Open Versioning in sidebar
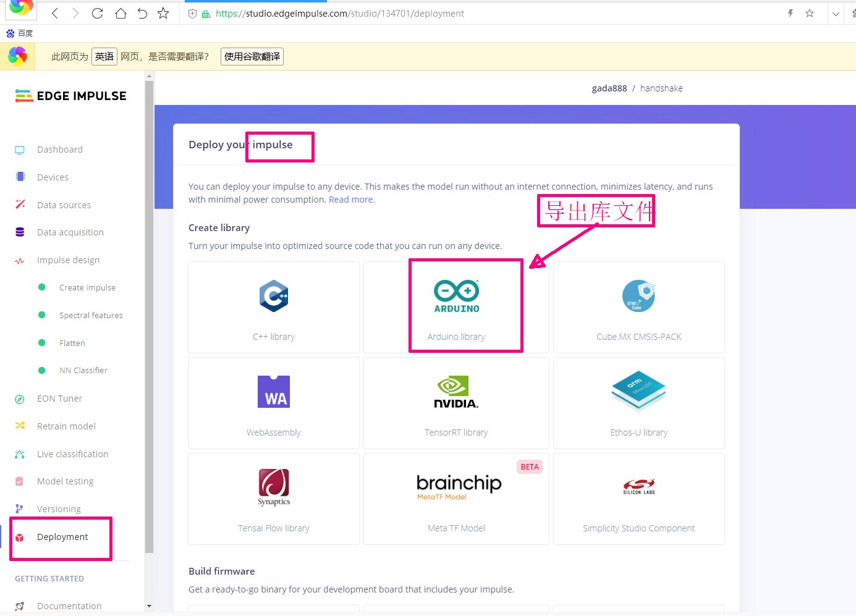 [x=59, y=509]
